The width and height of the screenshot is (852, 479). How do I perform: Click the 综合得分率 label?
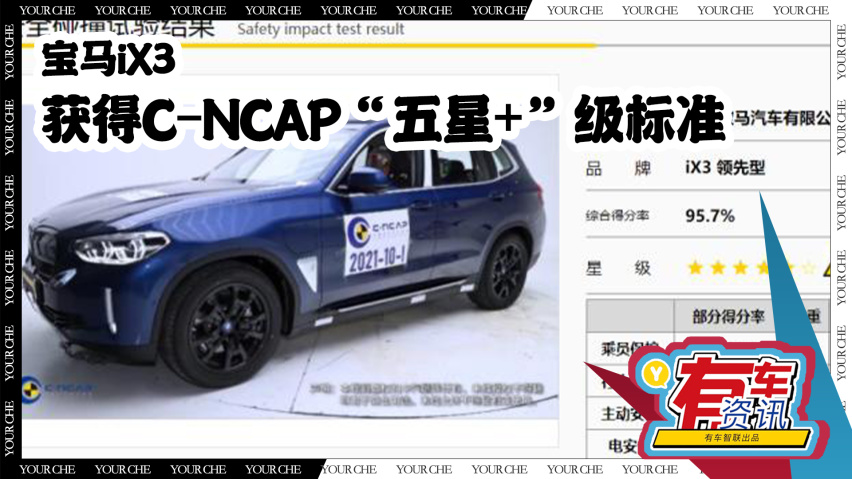point(617,216)
